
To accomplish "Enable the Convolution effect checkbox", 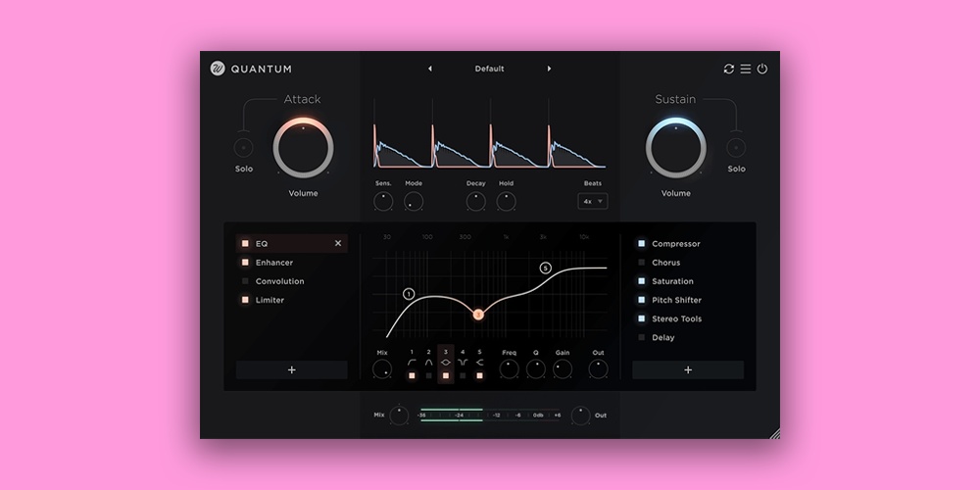I will point(245,281).
